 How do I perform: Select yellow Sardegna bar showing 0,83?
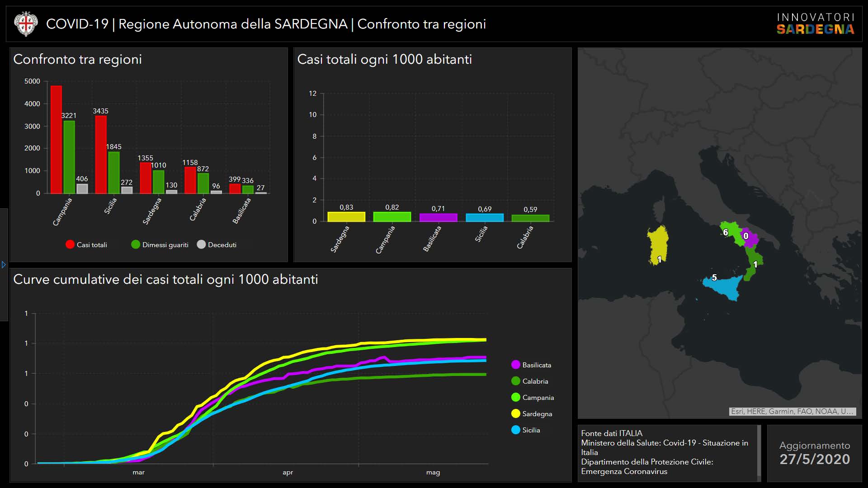click(346, 217)
